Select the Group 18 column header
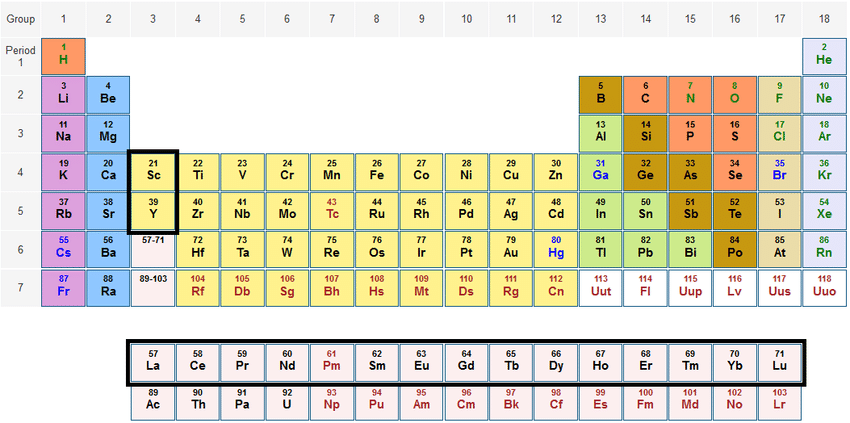The width and height of the screenshot is (850, 423). pos(824,19)
